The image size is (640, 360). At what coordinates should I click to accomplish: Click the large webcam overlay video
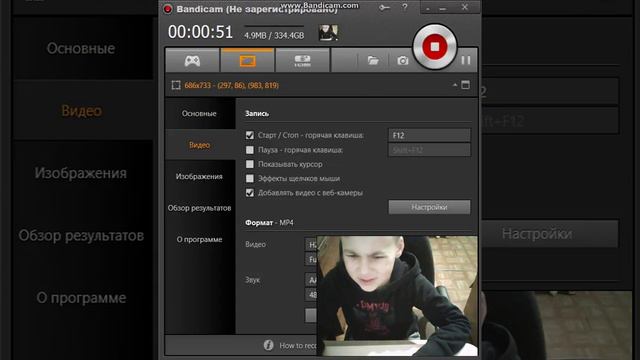point(397,296)
